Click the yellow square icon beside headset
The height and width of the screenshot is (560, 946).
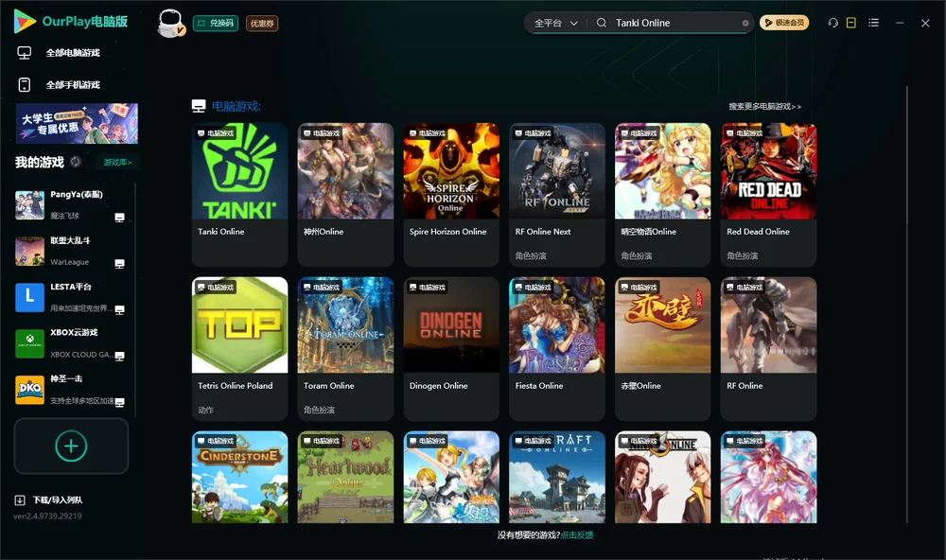tap(851, 23)
